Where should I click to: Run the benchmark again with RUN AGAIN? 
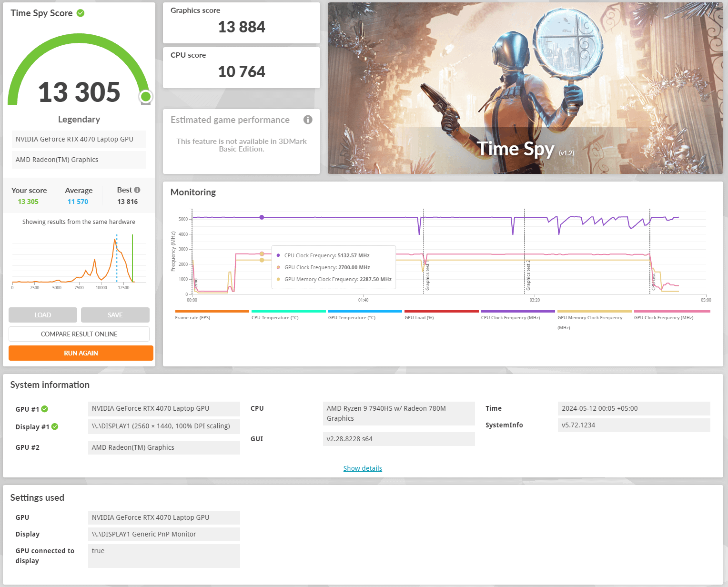click(81, 353)
